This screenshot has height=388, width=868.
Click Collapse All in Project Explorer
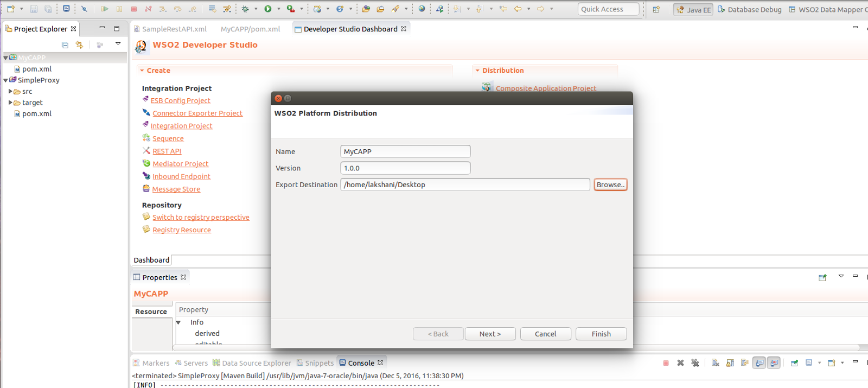(65, 45)
